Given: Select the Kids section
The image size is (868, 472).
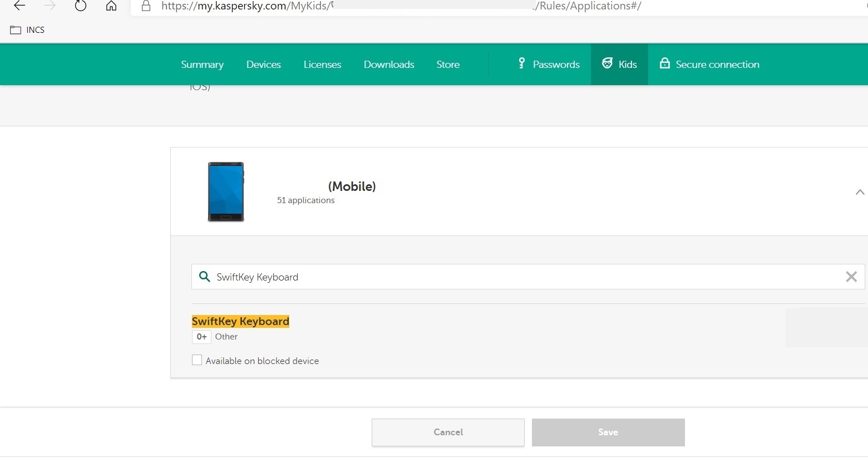Looking at the screenshot, I should coord(619,65).
